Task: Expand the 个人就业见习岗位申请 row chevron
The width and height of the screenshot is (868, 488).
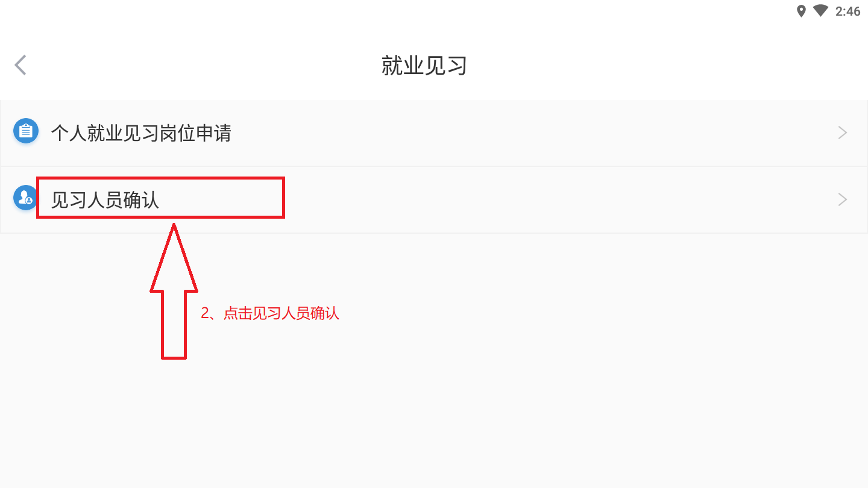Action: [843, 133]
